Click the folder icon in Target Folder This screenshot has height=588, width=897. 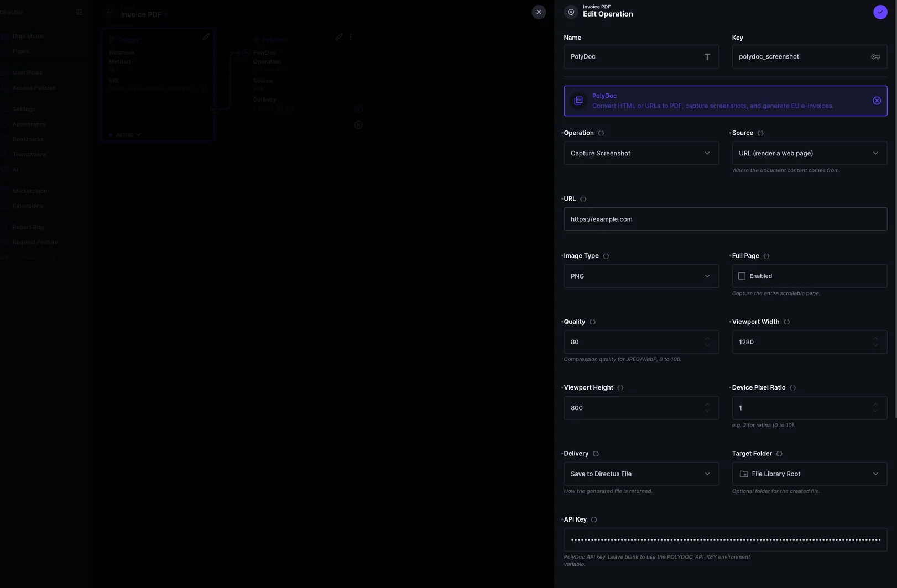click(x=744, y=474)
